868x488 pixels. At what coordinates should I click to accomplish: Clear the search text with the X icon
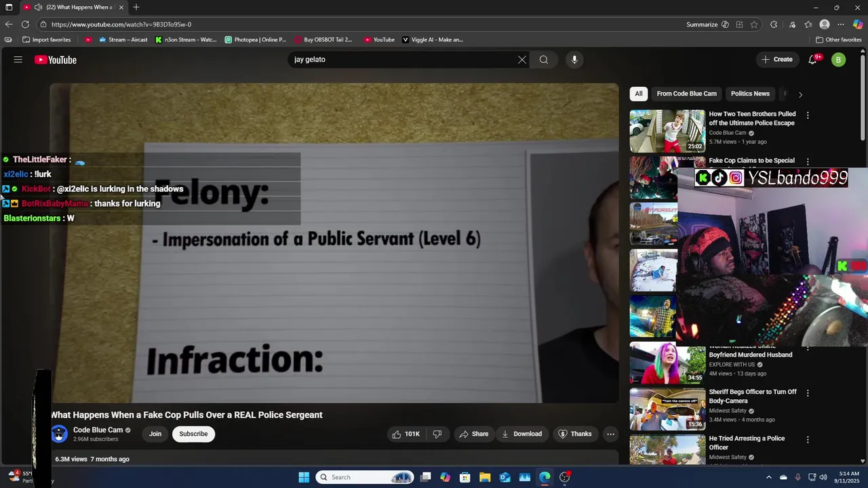[x=522, y=60]
